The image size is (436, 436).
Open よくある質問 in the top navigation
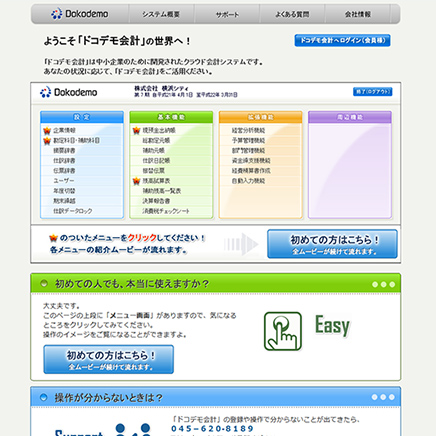[x=292, y=14]
